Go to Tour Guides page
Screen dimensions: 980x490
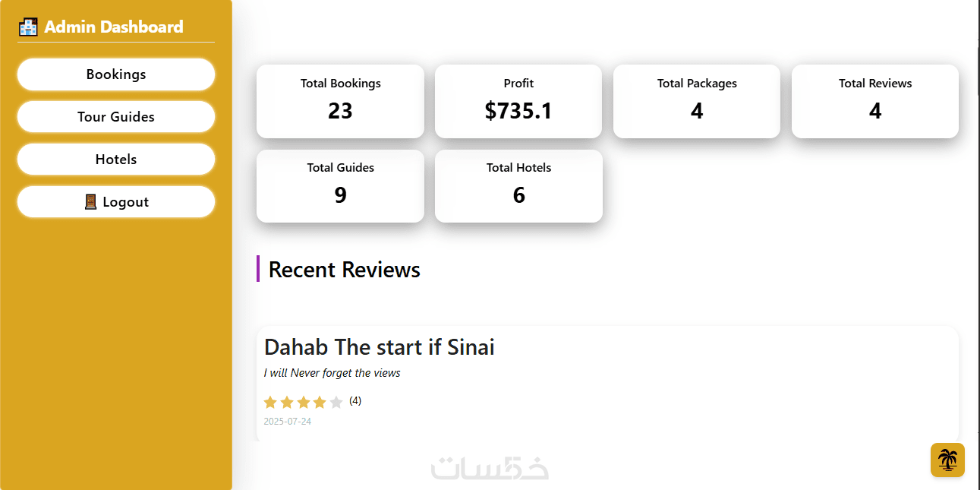[x=116, y=117]
